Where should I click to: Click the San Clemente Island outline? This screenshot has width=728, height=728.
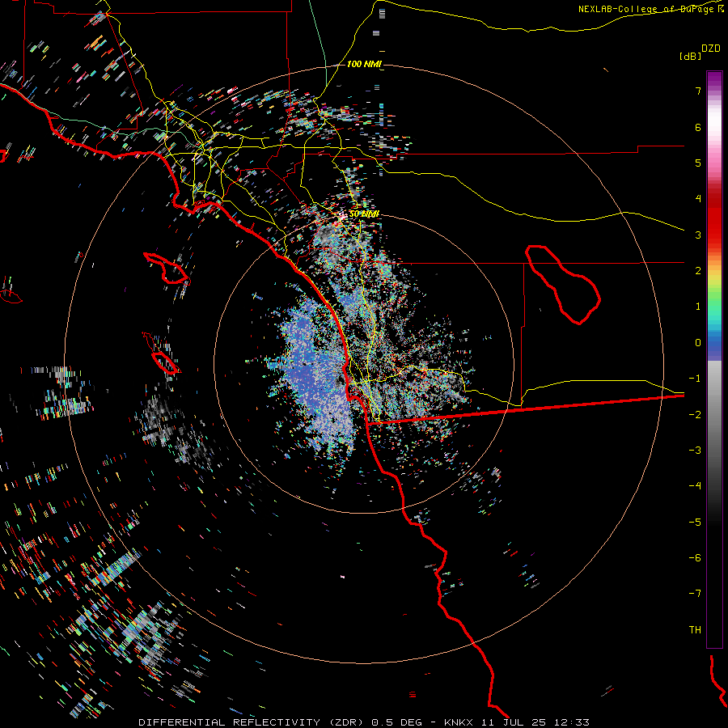click(x=161, y=353)
